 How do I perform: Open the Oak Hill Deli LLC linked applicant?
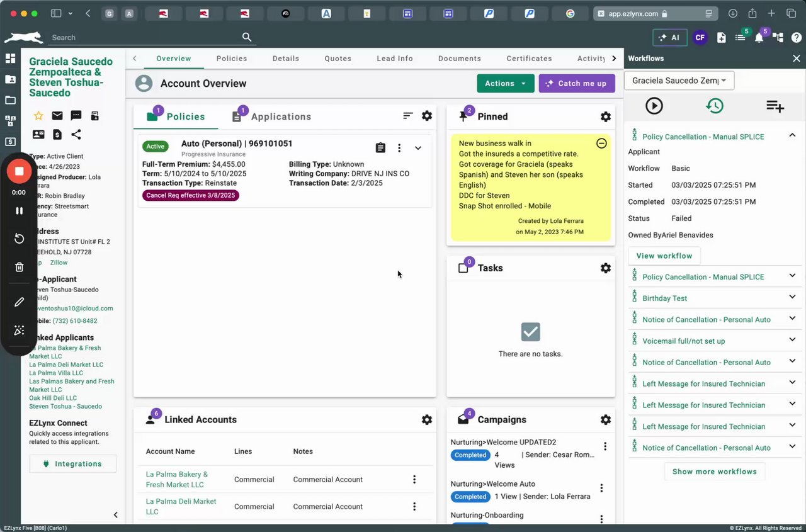[x=53, y=398]
